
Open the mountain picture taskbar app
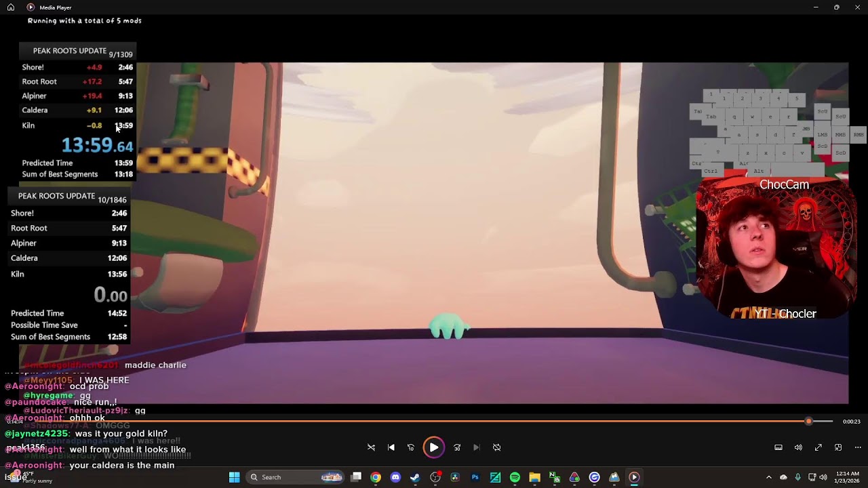[x=614, y=477]
